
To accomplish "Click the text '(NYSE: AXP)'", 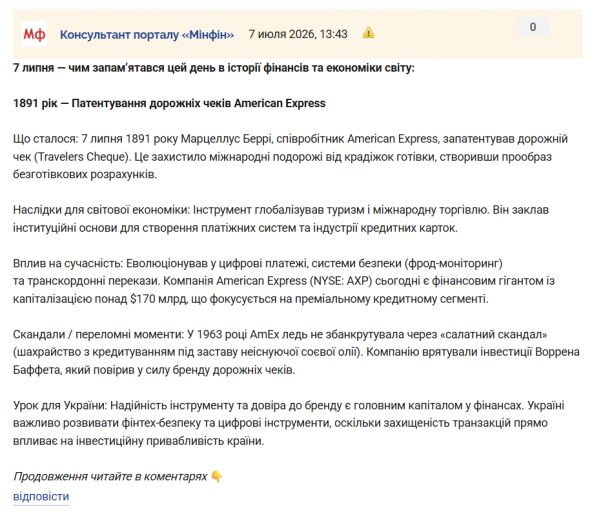I will [341, 281].
